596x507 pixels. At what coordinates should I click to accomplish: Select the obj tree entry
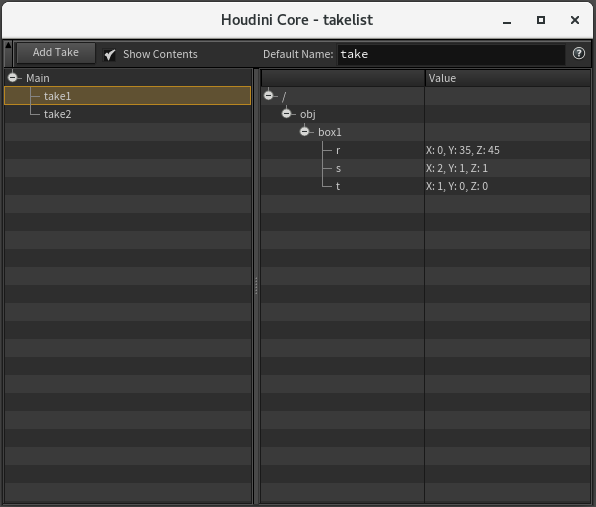(308, 114)
